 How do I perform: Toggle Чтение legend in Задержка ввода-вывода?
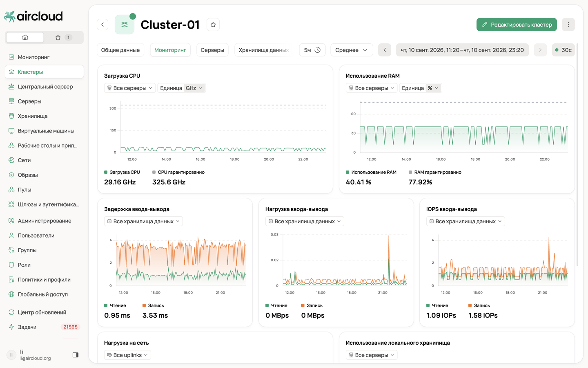point(115,305)
